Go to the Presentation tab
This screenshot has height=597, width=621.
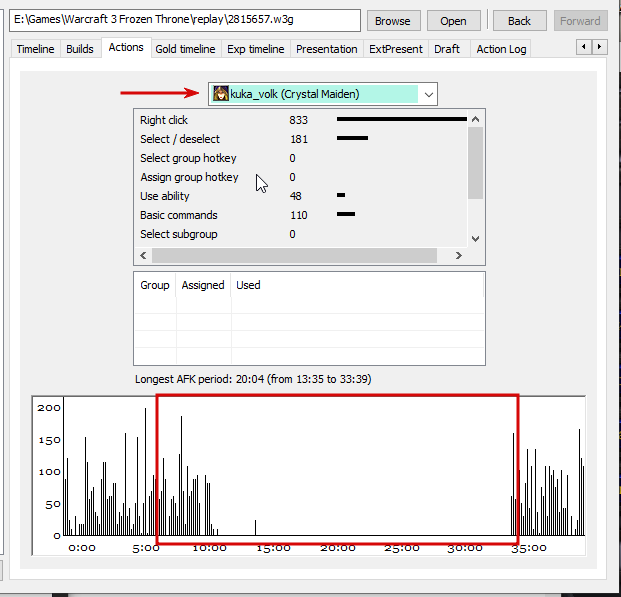[327, 49]
